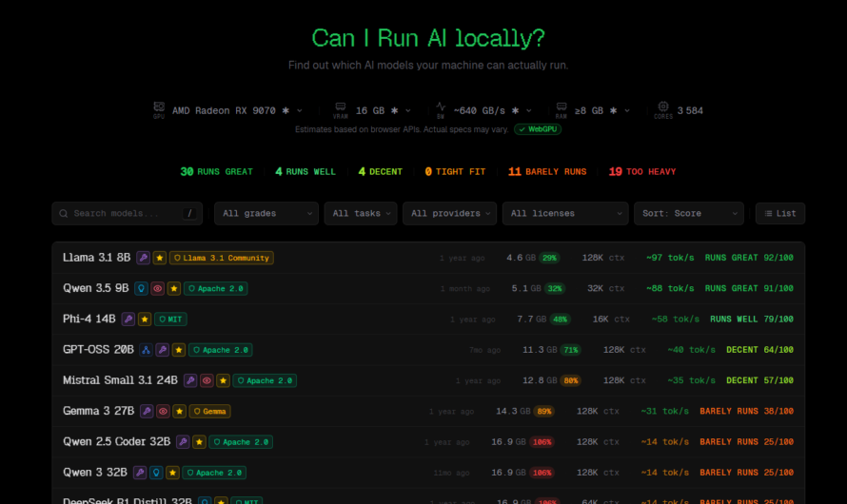Click the slash shortcut key hint in search
This screenshot has height=504, width=847.
pyautogui.click(x=189, y=214)
